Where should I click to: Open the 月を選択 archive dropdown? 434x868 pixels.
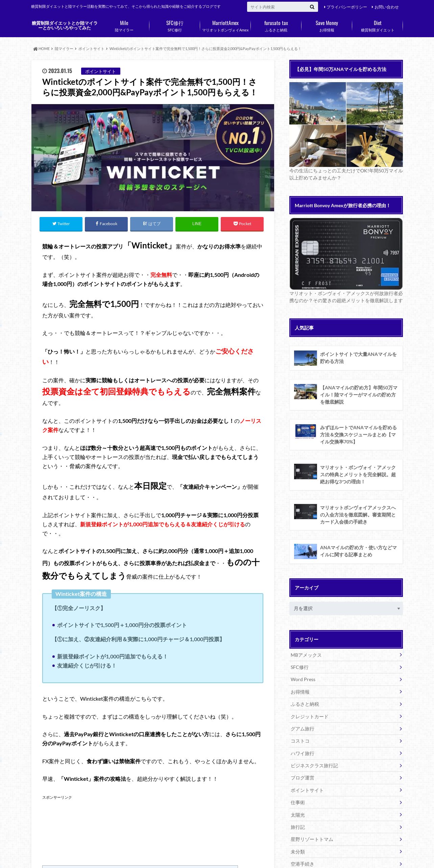[x=346, y=608]
